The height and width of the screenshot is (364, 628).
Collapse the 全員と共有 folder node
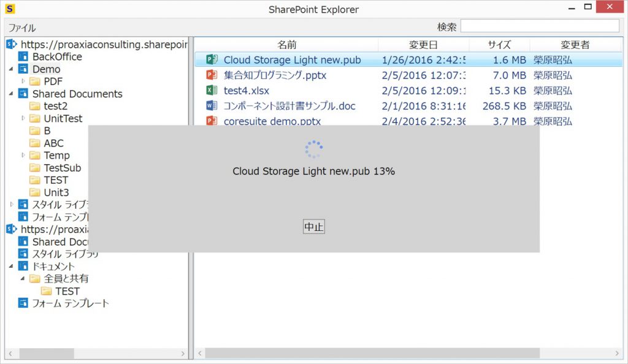click(23, 278)
